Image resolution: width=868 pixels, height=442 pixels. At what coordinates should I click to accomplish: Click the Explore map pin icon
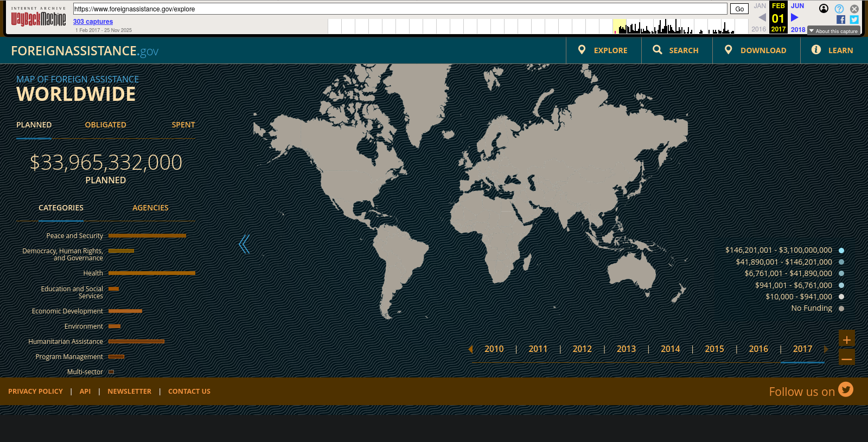tap(582, 50)
